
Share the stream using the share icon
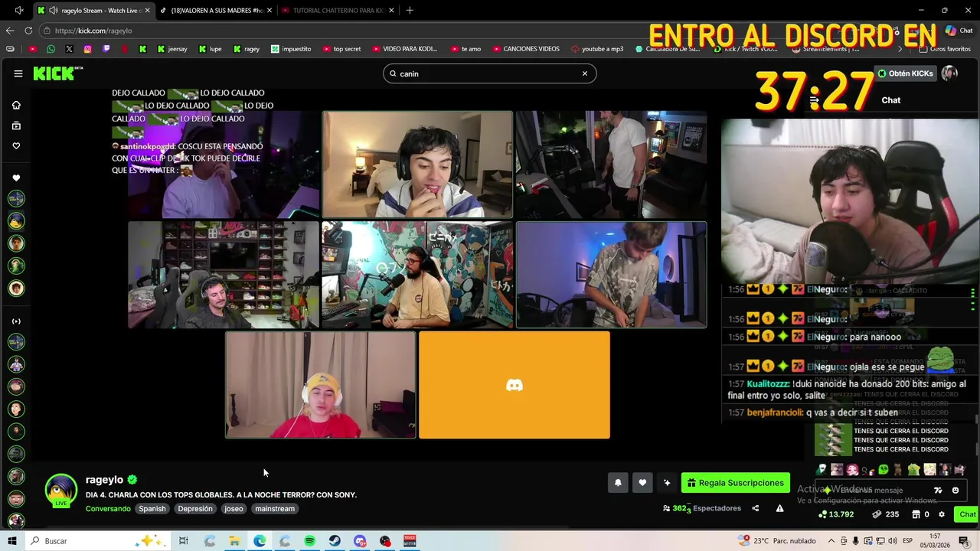[755, 508]
